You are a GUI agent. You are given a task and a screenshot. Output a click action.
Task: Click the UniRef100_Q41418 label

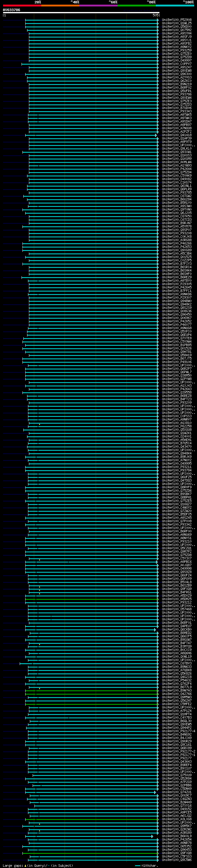[x=176, y=135]
